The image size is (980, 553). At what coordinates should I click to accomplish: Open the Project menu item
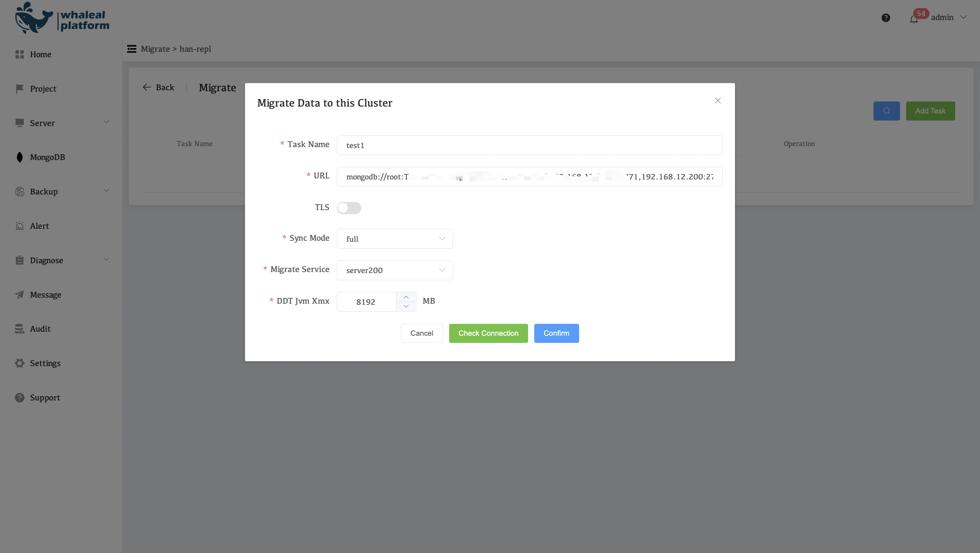(x=43, y=89)
